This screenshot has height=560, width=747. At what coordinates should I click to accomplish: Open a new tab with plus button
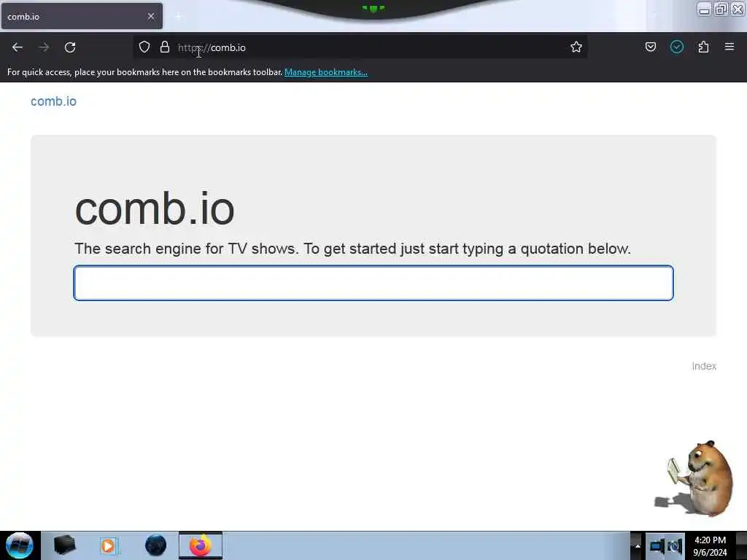coord(178,17)
